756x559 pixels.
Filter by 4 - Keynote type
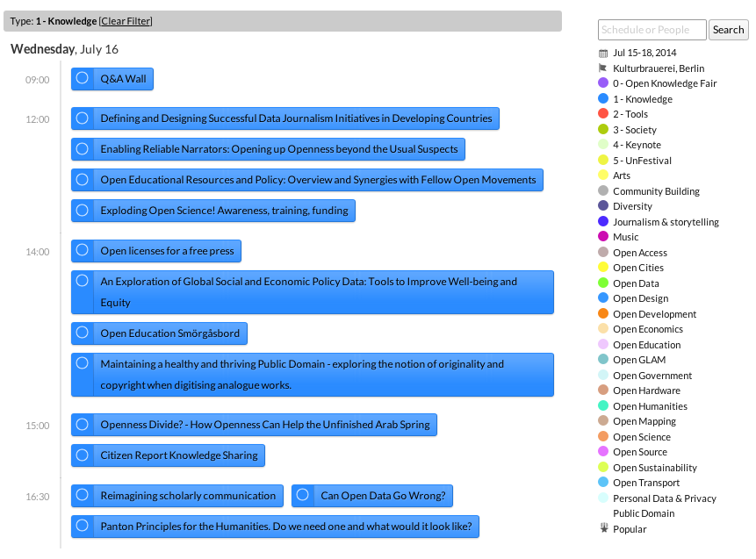point(637,145)
